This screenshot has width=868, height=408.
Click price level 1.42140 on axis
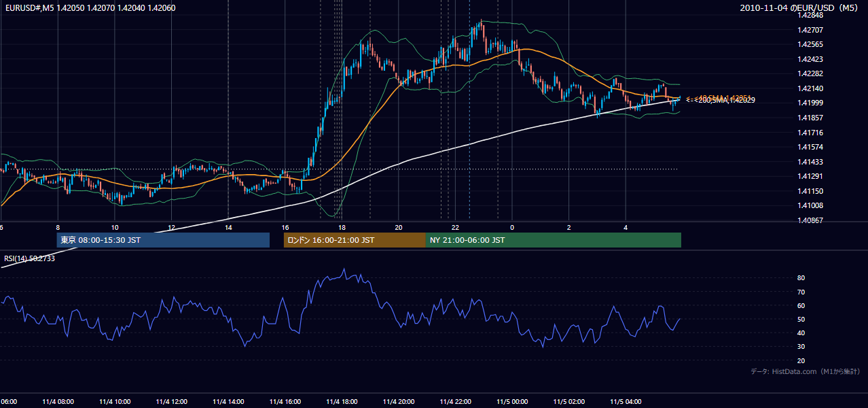point(810,88)
